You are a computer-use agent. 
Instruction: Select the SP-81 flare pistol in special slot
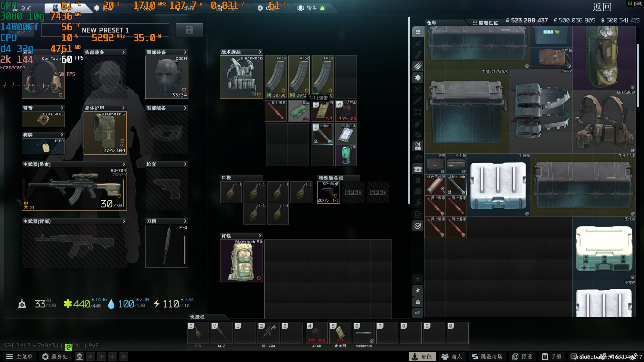tap(329, 192)
